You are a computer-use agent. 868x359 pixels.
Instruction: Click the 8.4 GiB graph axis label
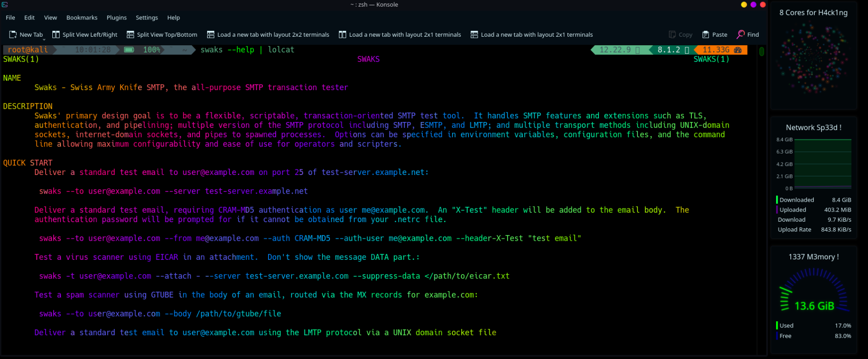[x=784, y=140]
